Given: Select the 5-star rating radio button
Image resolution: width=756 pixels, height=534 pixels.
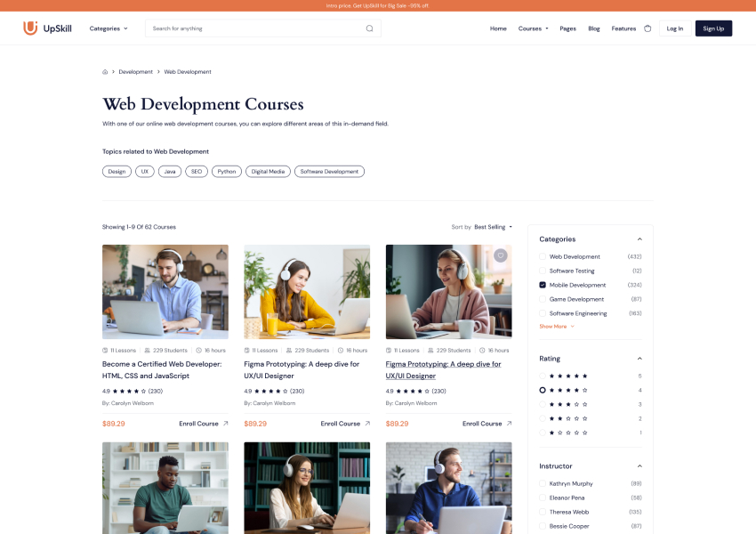Looking at the screenshot, I should (x=543, y=376).
